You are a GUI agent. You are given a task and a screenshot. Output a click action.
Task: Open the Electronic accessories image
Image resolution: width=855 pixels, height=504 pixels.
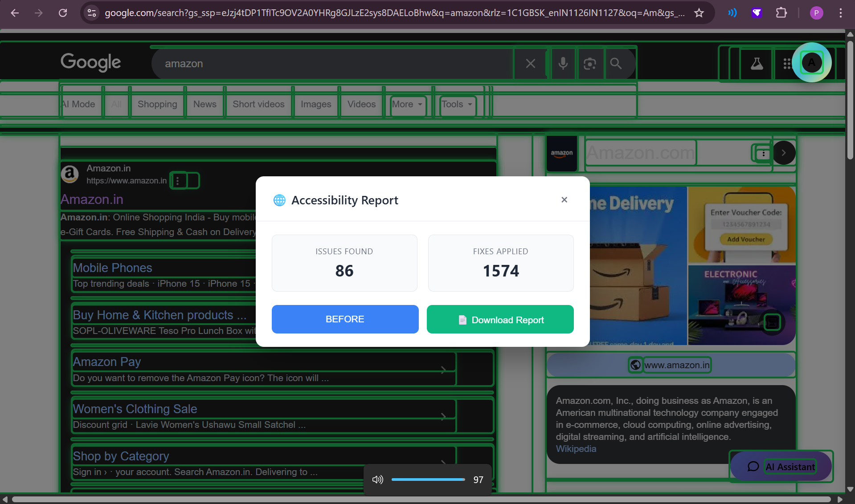pyautogui.click(x=742, y=305)
